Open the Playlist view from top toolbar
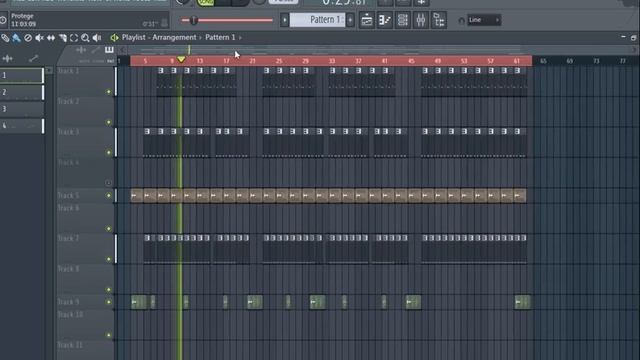This screenshot has width=640, height=360. coord(367,20)
